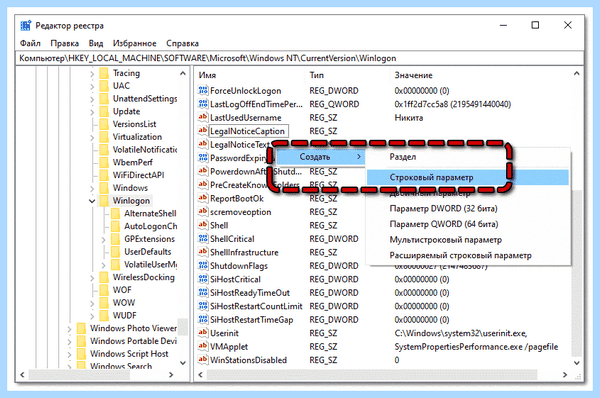Click the ShutdownFlags DWORD icon

203,266
